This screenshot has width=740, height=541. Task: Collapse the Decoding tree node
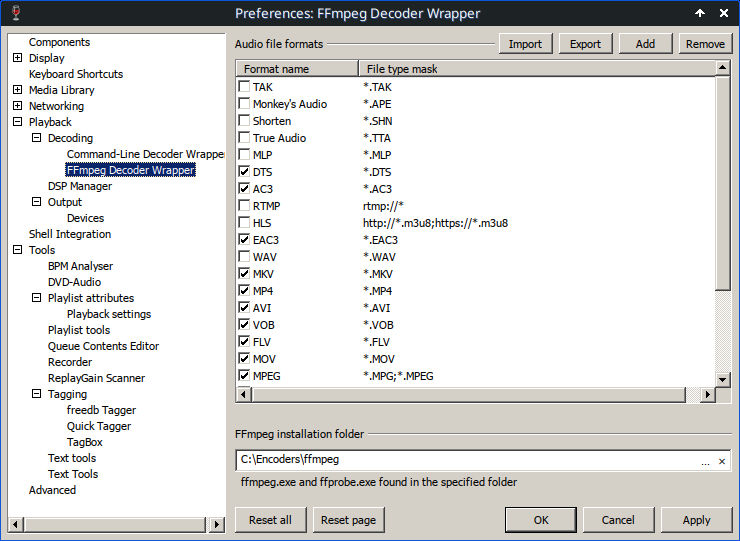click(36, 138)
